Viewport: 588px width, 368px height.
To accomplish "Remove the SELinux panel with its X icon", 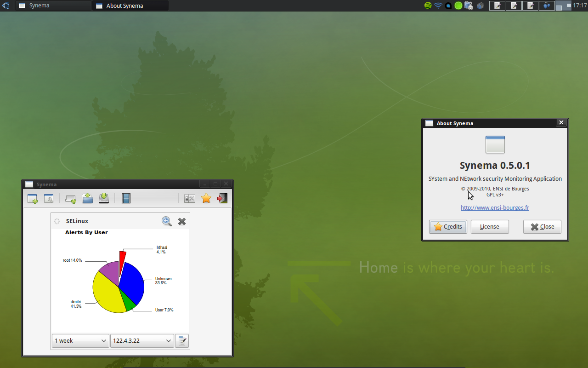I will (182, 221).
